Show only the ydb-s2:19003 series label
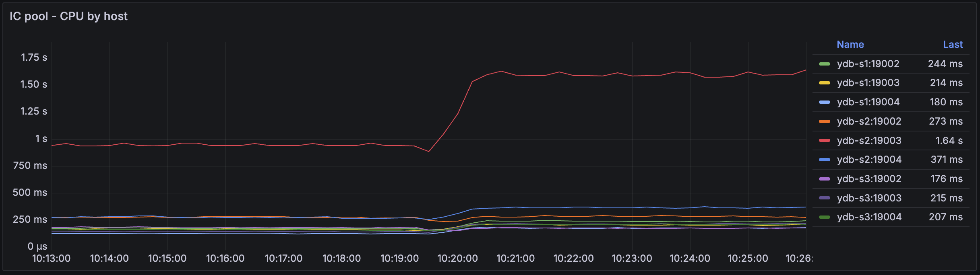The height and width of the screenshot is (275, 980). pyautogui.click(x=868, y=141)
